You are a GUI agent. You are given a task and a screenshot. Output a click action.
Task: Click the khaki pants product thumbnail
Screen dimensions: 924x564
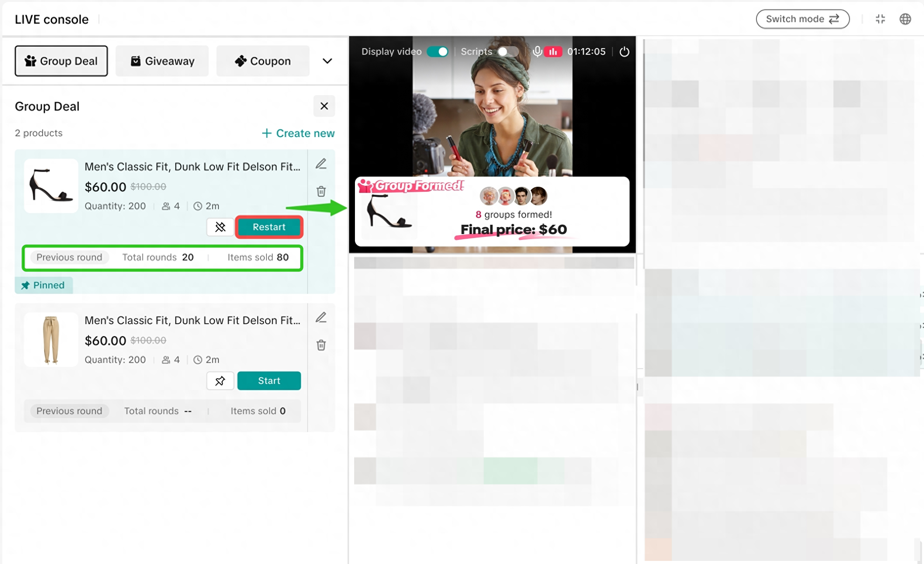coord(51,339)
